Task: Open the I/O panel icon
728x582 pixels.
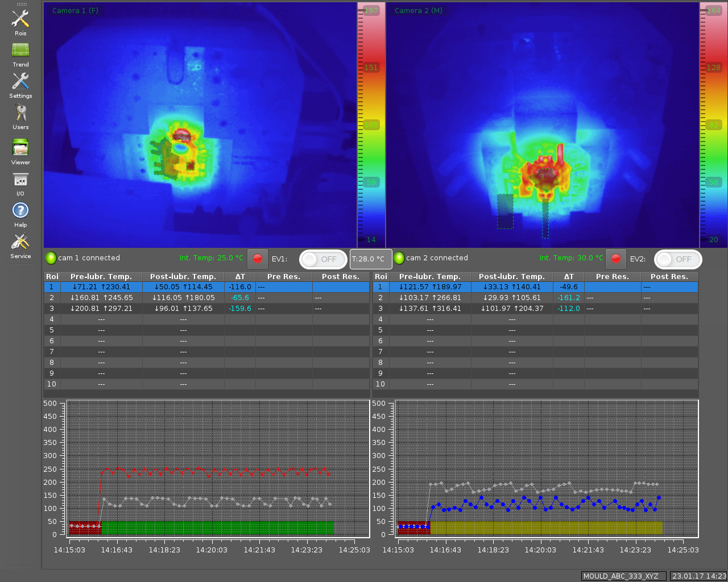Action: [x=20, y=180]
